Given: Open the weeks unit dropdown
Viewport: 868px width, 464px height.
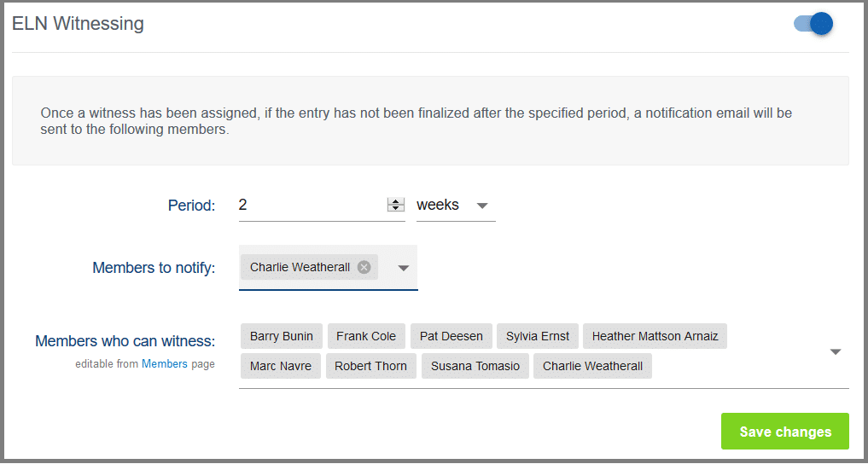Looking at the screenshot, I should [481, 206].
